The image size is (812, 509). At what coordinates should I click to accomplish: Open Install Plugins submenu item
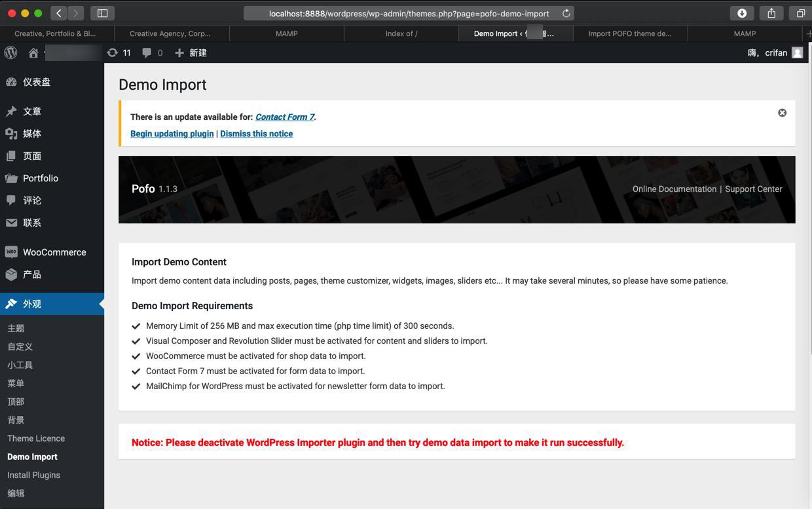coord(33,475)
